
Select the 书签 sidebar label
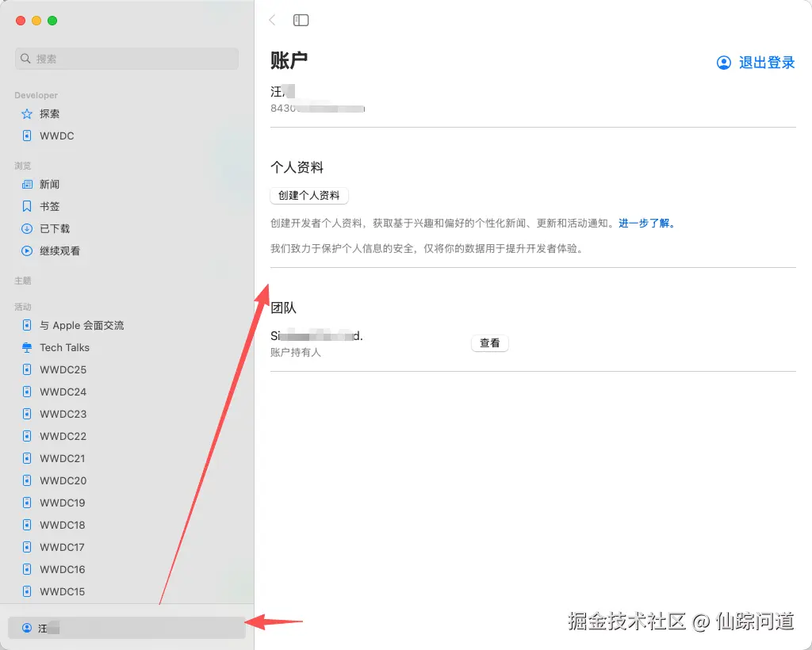tap(50, 206)
